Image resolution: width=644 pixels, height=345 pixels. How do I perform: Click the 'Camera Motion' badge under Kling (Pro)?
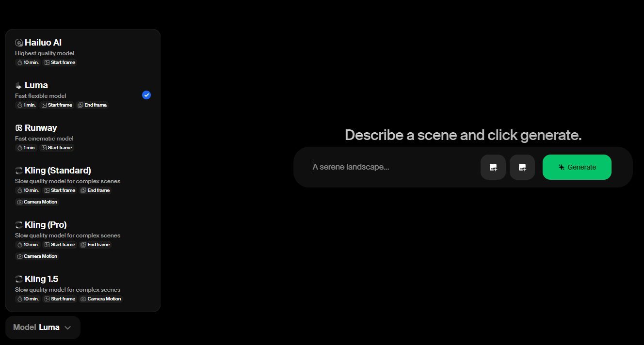(x=37, y=256)
